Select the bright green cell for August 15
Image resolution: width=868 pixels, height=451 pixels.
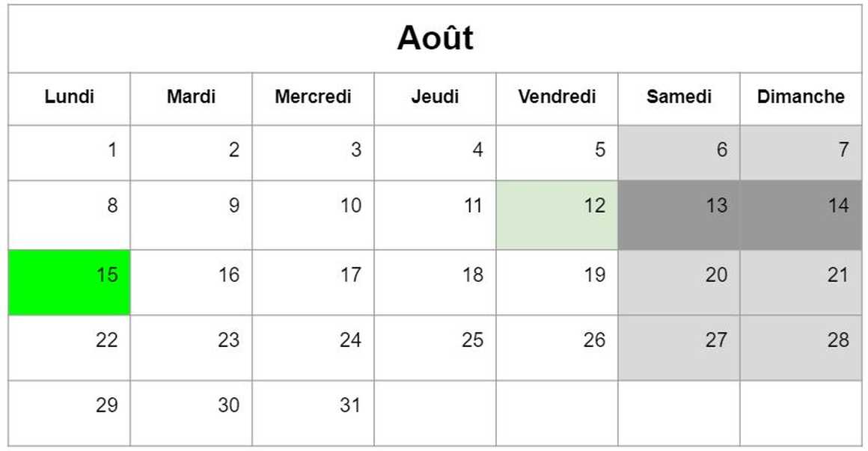click(x=69, y=283)
